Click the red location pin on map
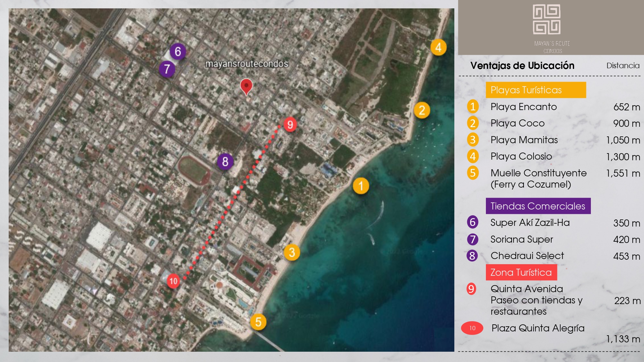The width and height of the screenshot is (644, 362). tap(246, 86)
